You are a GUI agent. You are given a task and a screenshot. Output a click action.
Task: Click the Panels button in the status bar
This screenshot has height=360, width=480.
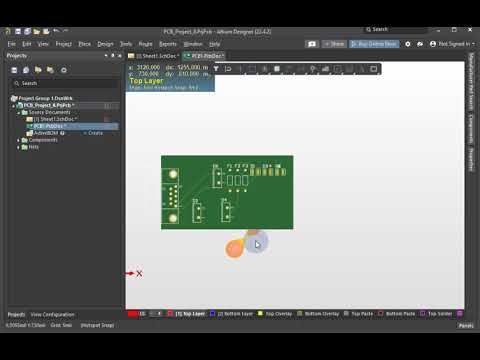pyautogui.click(x=466, y=325)
